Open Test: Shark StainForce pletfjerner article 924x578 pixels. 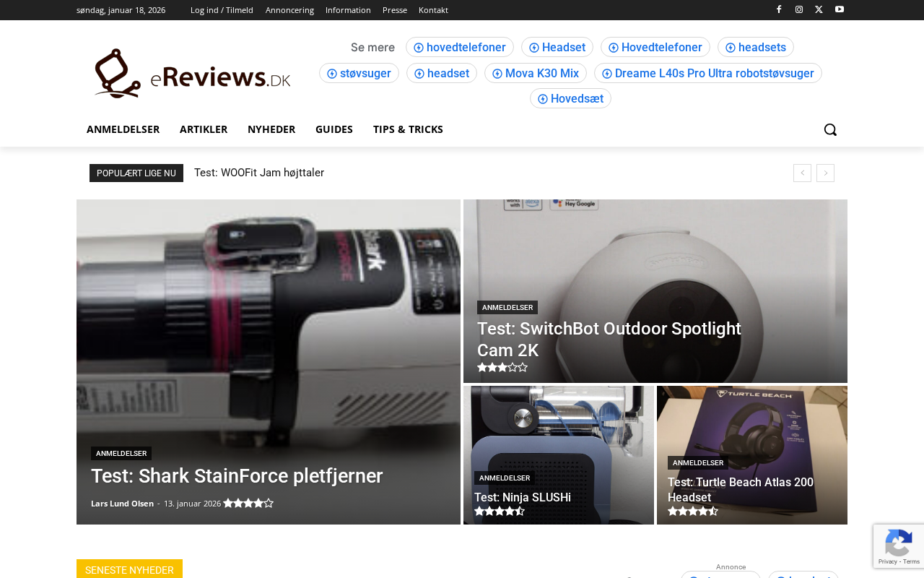pyautogui.click(x=237, y=476)
